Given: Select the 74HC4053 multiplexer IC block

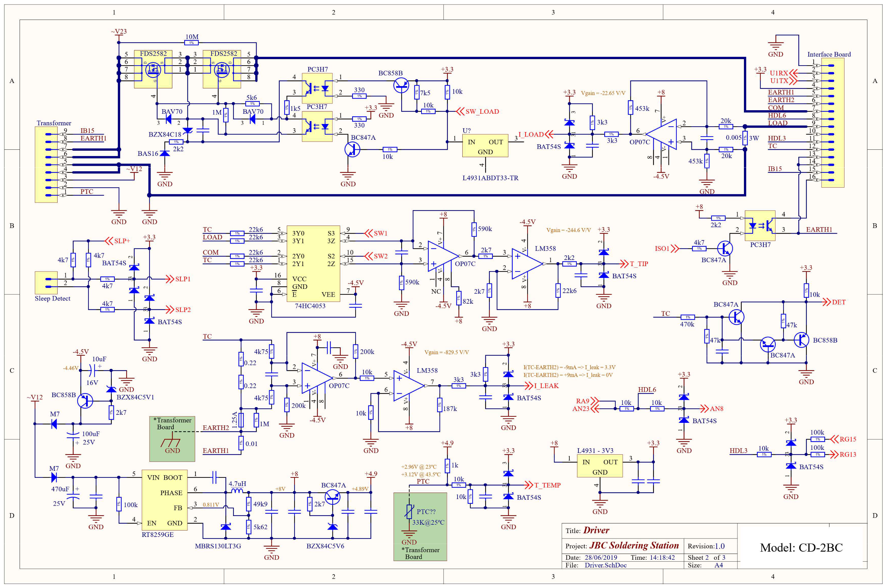Looking at the screenshot, I should point(313,263).
